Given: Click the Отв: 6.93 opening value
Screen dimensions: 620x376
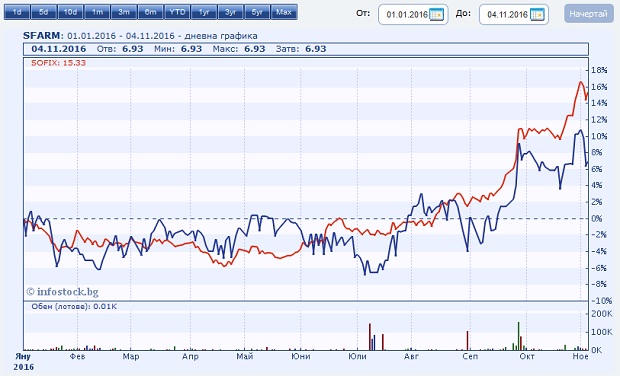Looking at the screenshot, I should pyautogui.click(x=120, y=49).
